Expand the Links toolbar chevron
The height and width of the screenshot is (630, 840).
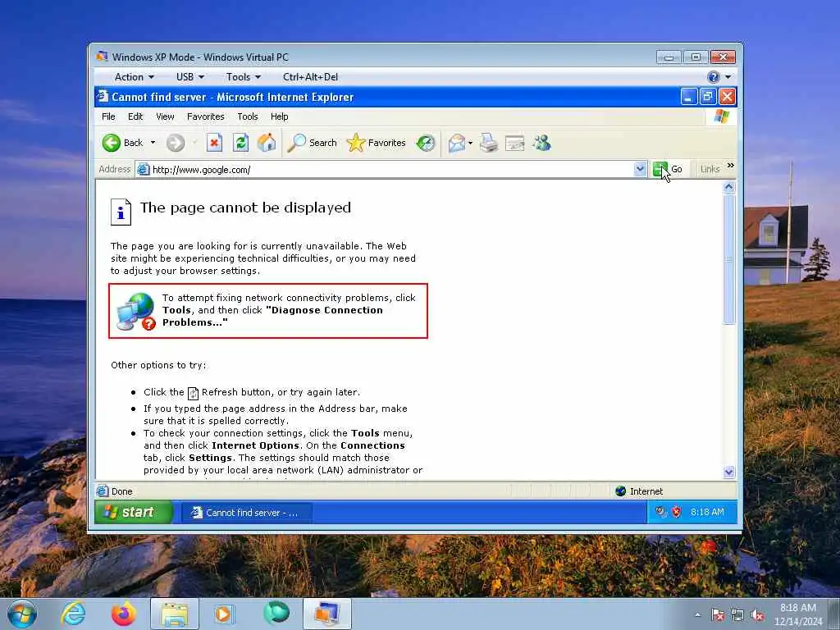coord(731,166)
